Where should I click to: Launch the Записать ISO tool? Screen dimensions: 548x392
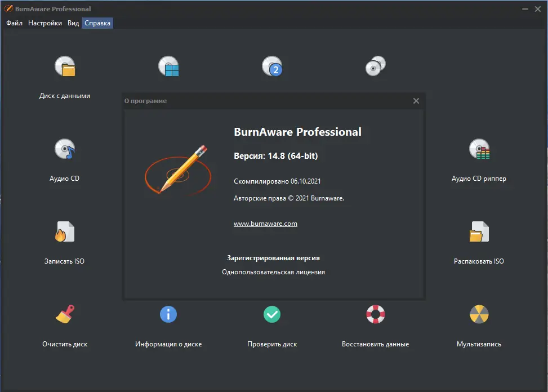65,231
